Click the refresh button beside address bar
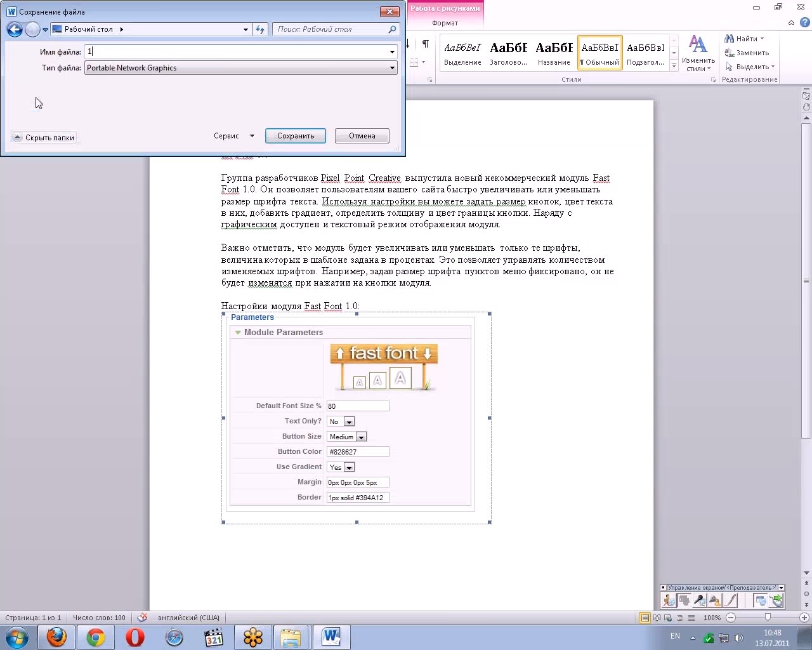This screenshot has width=812, height=650. pos(259,29)
